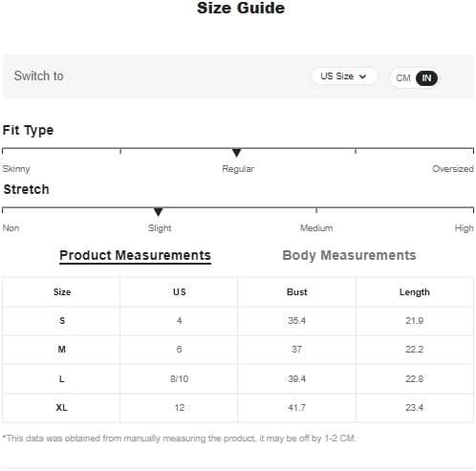The height and width of the screenshot is (471, 476).
Task: Click the Skinny fit label
Action: pyautogui.click(x=16, y=169)
